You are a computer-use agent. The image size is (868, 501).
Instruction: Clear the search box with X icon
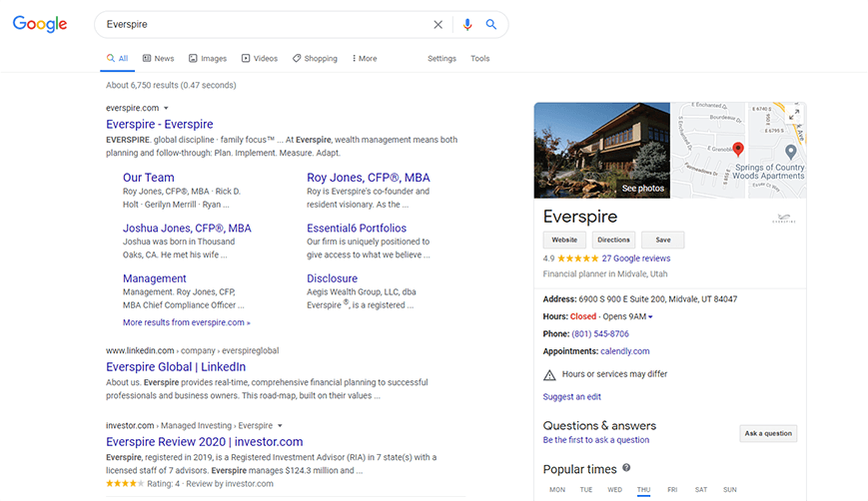coord(437,24)
